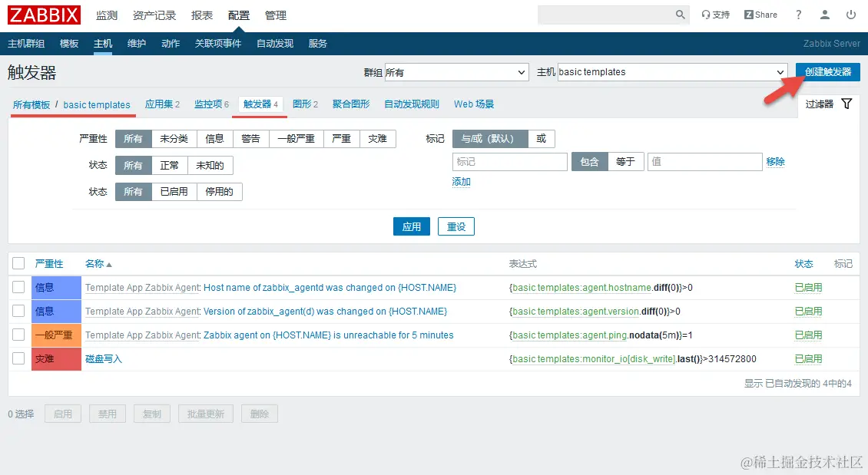Select the 未分类 severity filter
The height and width of the screenshot is (475, 868).
point(173,139)
